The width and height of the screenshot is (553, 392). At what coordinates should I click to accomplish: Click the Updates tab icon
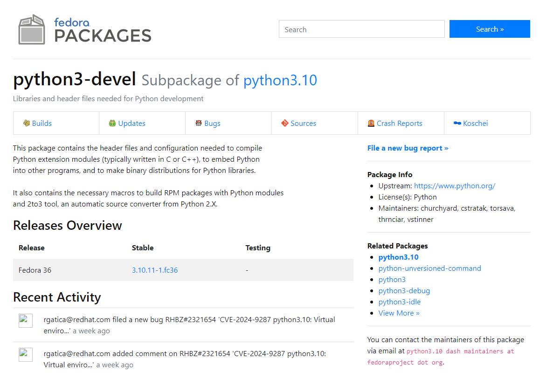click(x=112, y=123)
